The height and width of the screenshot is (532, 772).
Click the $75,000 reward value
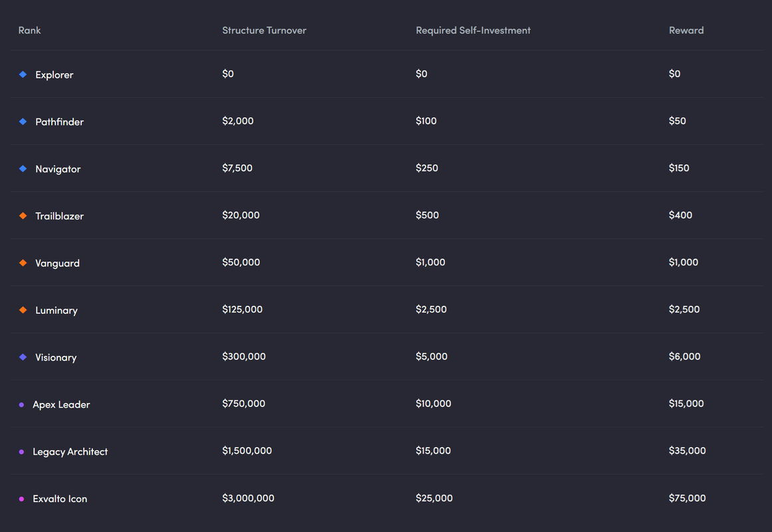click(687, 498)
